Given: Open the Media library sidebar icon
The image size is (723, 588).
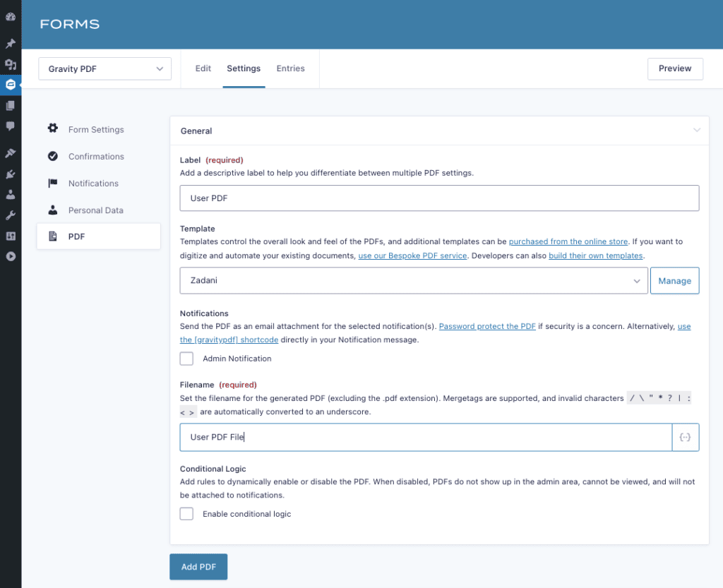Looking at the screenshot, I should (10, 64).
